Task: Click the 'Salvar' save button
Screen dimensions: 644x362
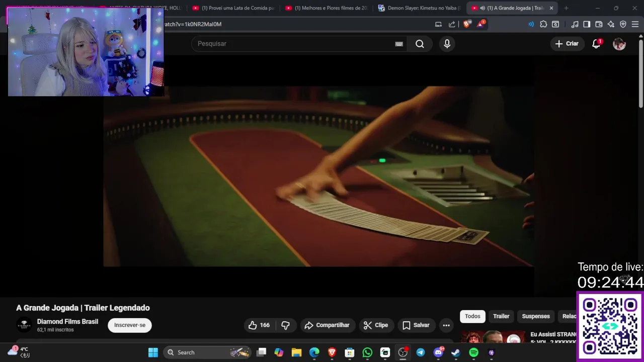Action: tap(416, 325)
